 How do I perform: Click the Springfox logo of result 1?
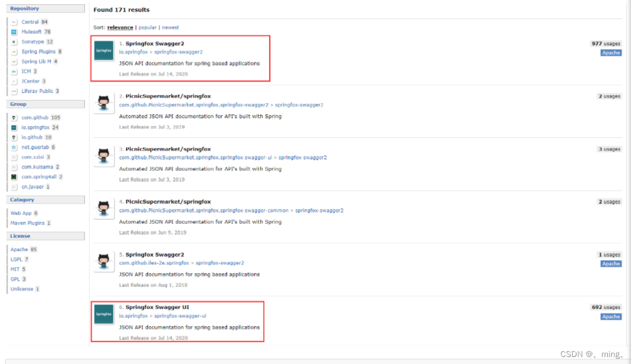(104, 51)
